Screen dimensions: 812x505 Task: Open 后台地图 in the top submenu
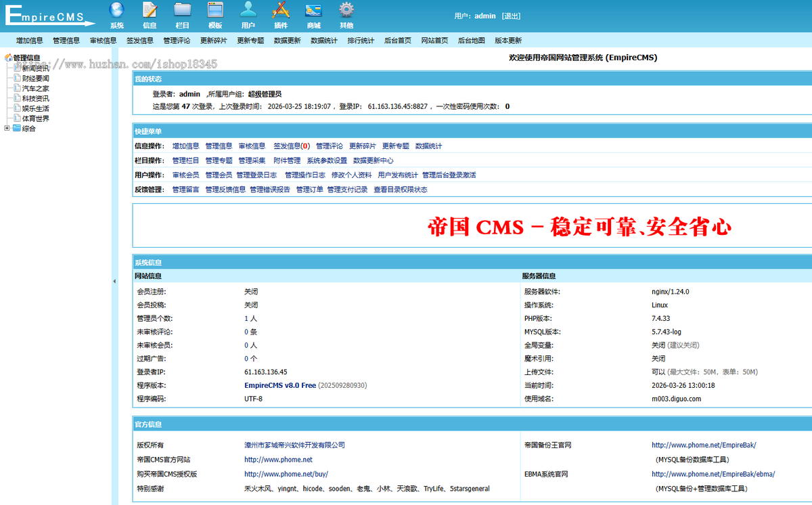point(472,41)
